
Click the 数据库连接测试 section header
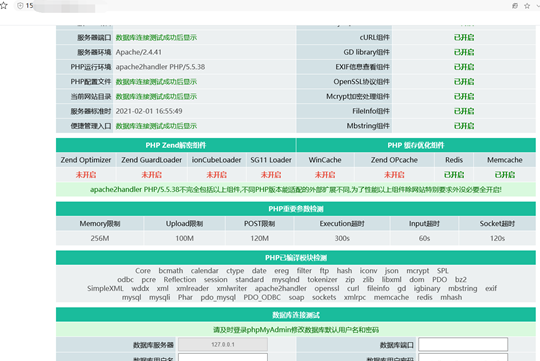(x=296, y=315)
